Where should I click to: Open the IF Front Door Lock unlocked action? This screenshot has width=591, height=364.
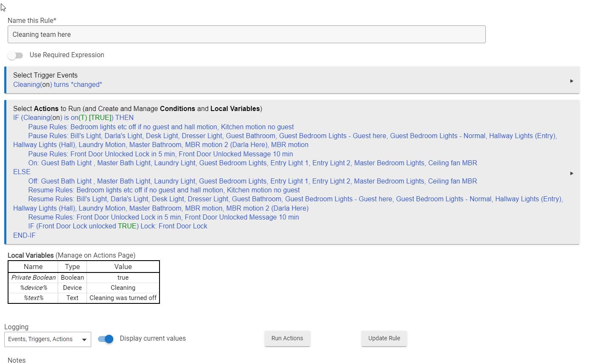[x=118, y=226]
